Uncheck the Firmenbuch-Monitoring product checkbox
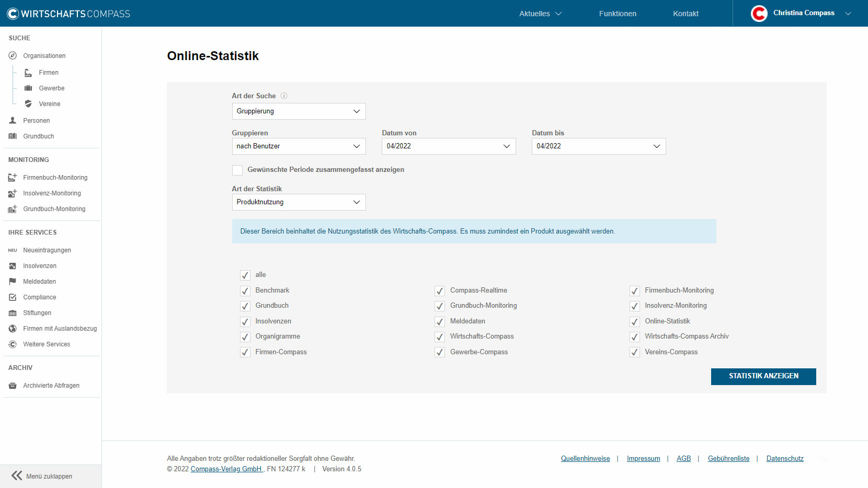The width and height of the screenshot is (868, 488). pos(634,291)
